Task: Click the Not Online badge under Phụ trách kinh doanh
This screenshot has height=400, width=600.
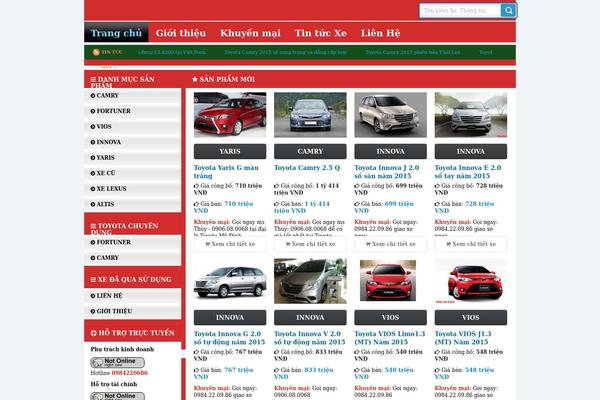Action: pos(117,362)
